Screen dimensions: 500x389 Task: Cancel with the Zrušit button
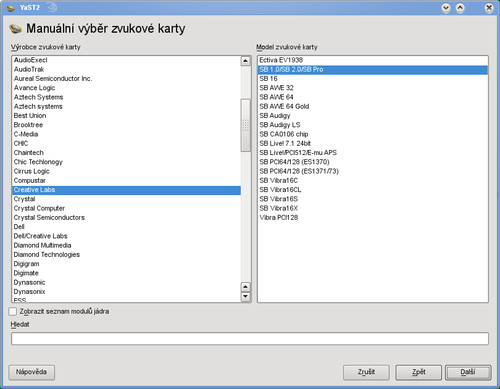tap(366, 372)
